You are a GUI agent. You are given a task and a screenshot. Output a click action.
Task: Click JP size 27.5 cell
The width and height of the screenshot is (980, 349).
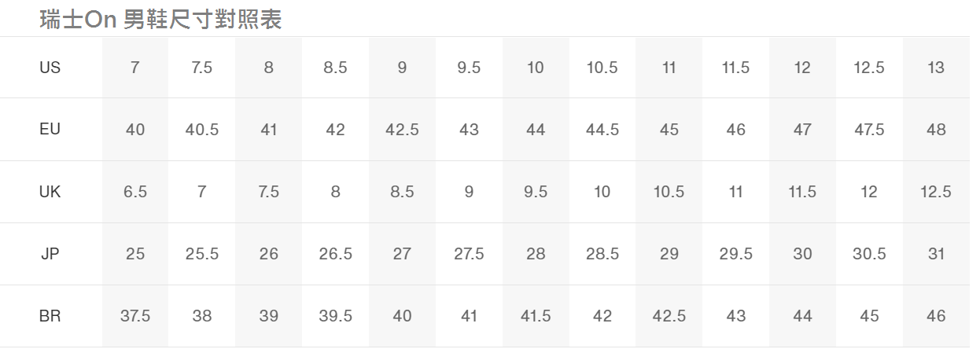point(469,254)
